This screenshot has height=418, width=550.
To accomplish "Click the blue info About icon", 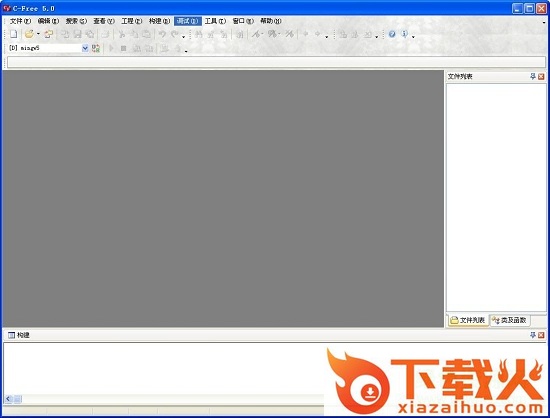I will [404, 34].
